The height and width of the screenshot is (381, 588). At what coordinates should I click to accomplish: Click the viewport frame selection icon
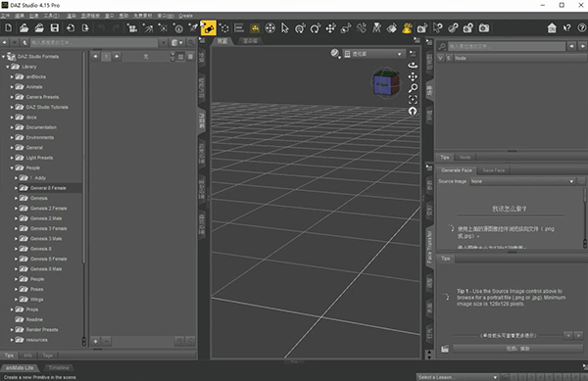pyautogui.click(x=413, y=99)
